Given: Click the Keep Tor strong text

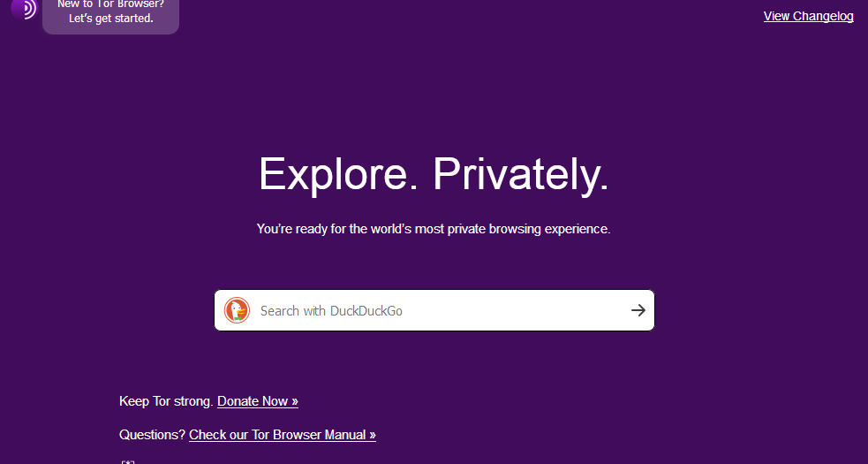Looking at the screenshot, I should 166,401.
